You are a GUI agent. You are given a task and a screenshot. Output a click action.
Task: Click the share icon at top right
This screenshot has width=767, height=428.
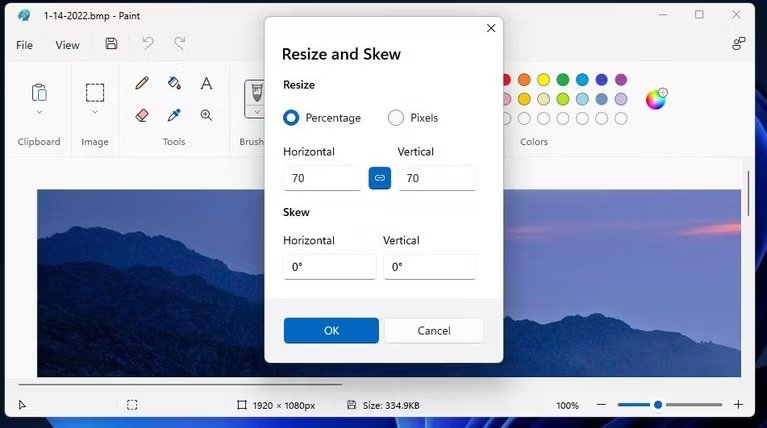(x=739, y=44)
